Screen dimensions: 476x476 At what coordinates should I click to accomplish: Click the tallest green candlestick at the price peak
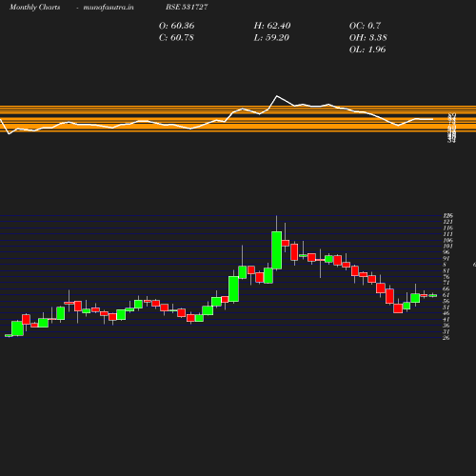tap(277, 250)
